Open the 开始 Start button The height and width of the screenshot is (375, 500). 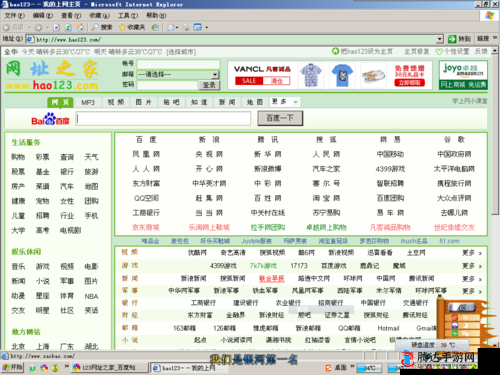(12, 367)
